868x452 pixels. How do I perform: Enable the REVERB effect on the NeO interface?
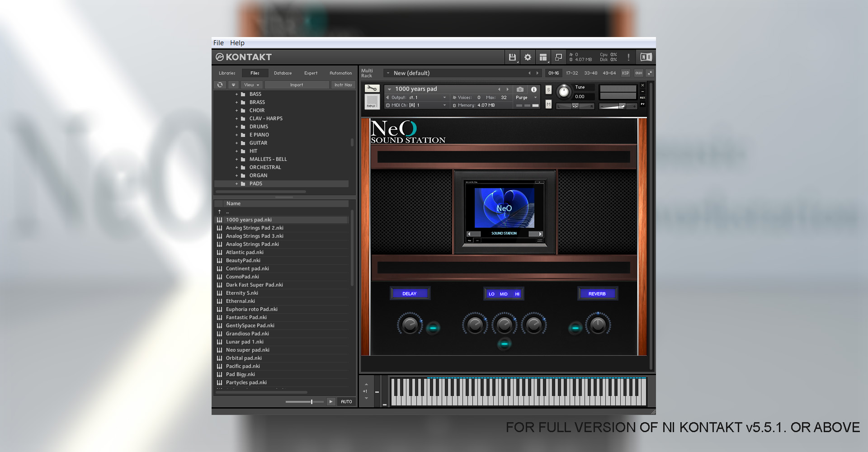click(598, 293)
